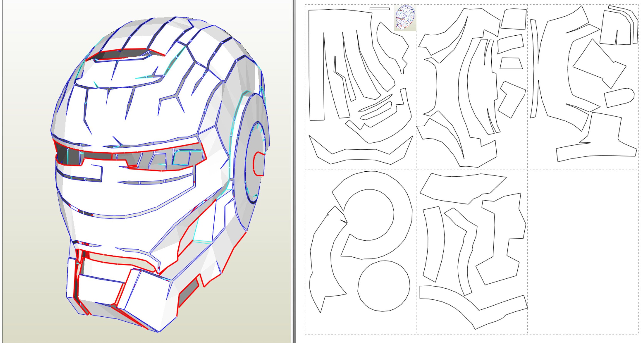Select the solid circular disc pattern piece
644x343 pixels.
(384, 286)
